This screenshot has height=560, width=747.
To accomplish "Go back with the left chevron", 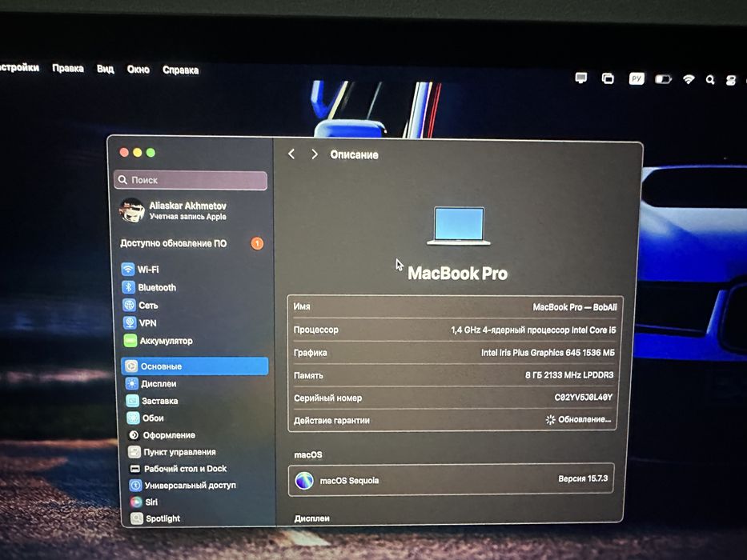I will 291,154.
